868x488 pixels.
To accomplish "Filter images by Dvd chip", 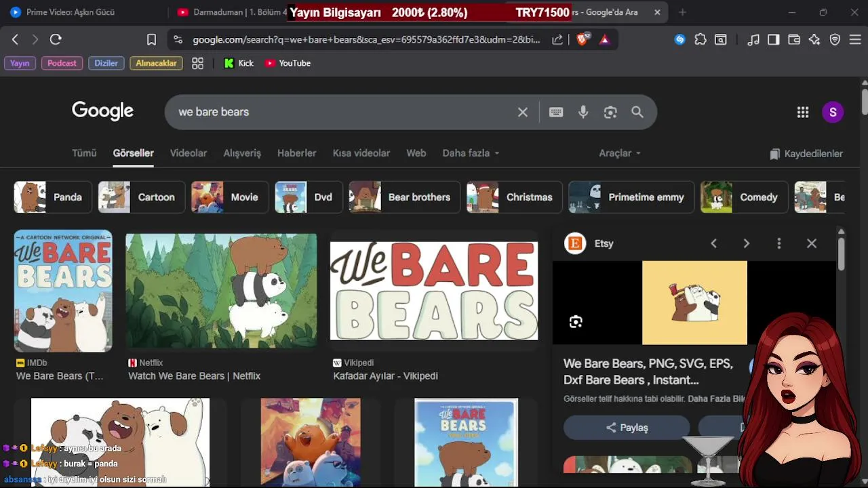I will [309, 197].
